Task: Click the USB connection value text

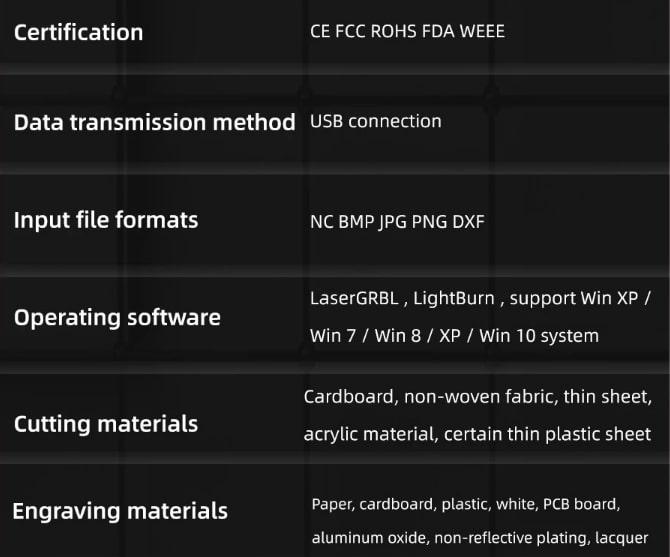Action: click(375, 121)
